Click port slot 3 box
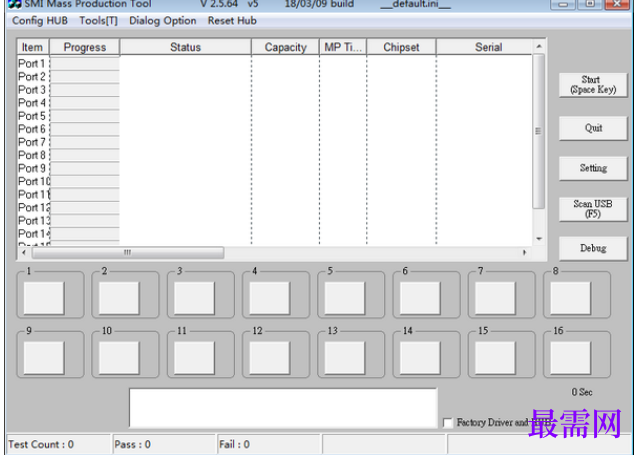 [x=194, y=298]
